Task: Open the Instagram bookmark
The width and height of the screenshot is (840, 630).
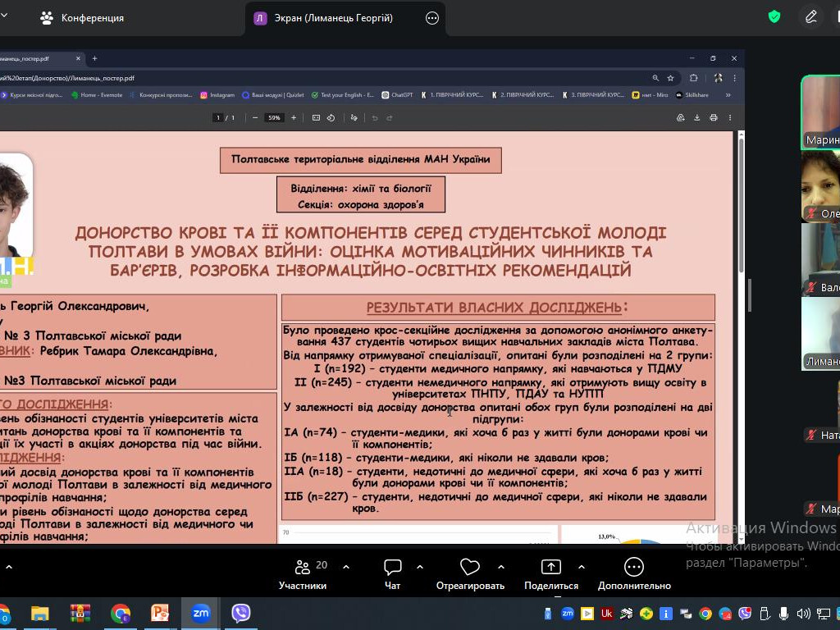Action: pos(217,95)
